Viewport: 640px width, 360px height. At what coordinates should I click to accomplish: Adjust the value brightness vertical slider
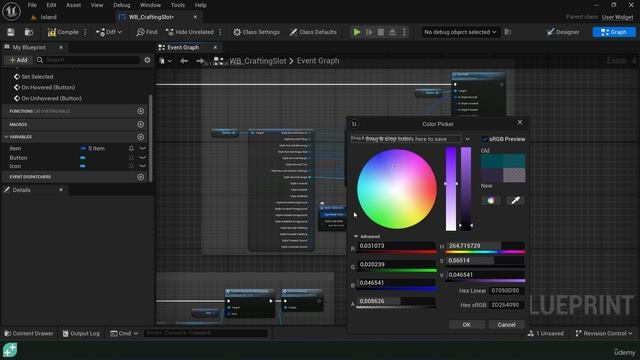point(466,189)
